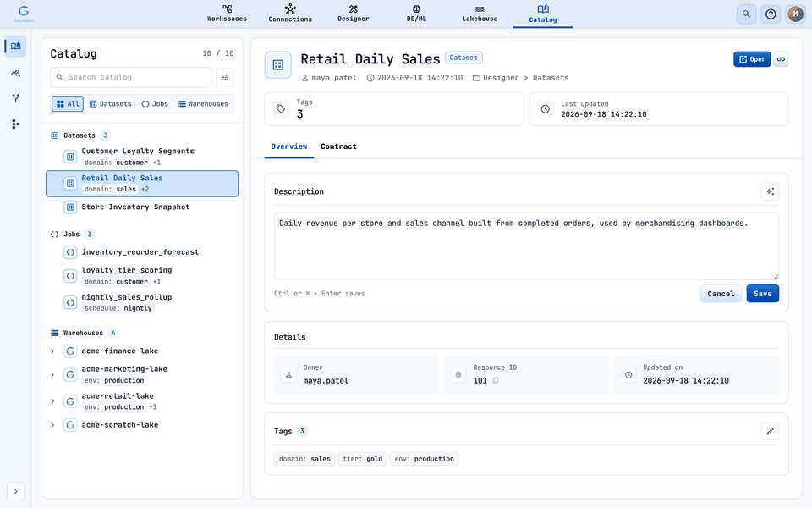Switch to the Overview tab
The height and width of the screenshot is (508, 812).
289,146
